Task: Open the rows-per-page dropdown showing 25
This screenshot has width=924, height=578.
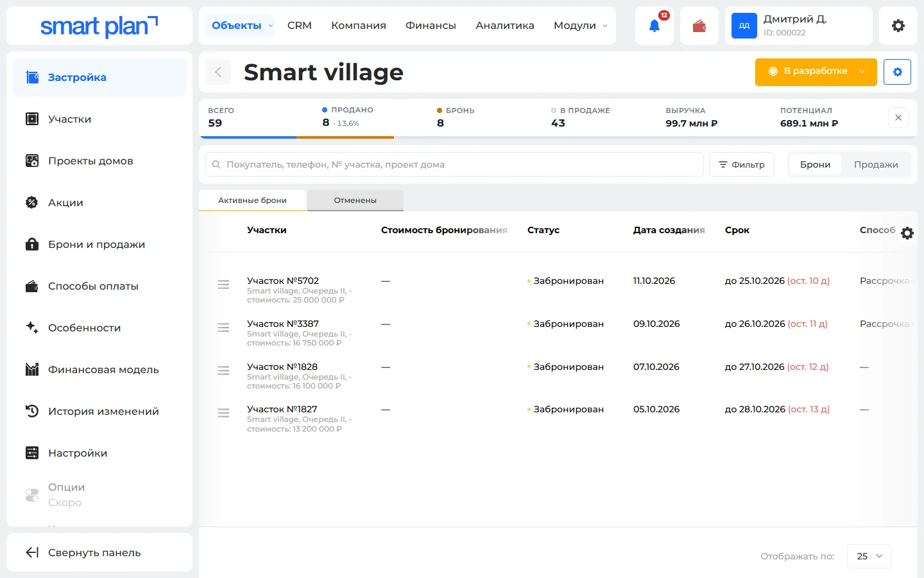Action: click(x=869, y=556)
